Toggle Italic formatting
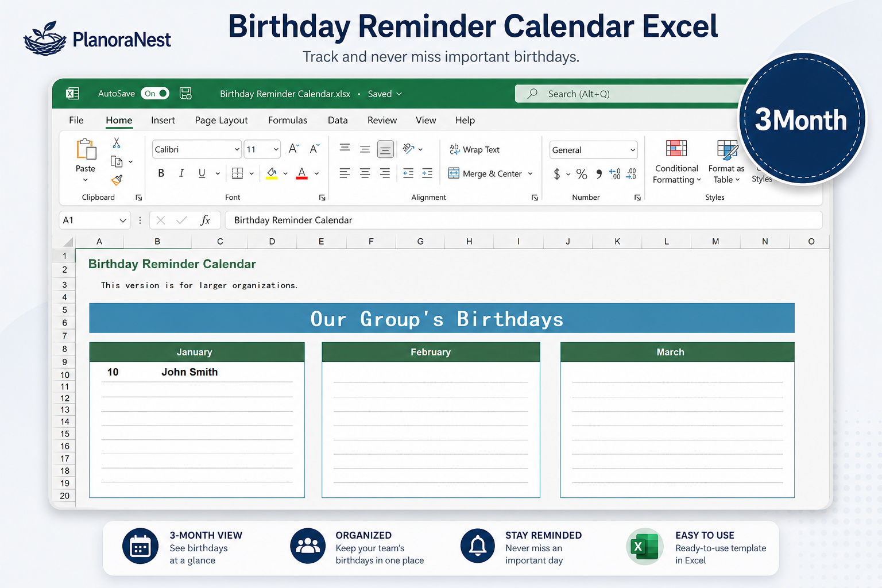The width and height of the screenshot is (882, 588). (181, 173)
